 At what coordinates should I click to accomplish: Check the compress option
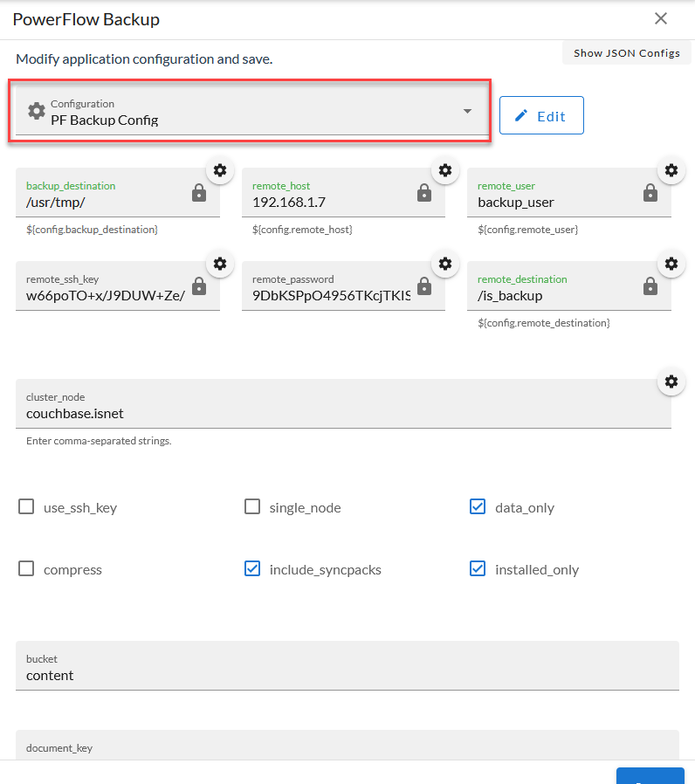click(x=26, y=569)
